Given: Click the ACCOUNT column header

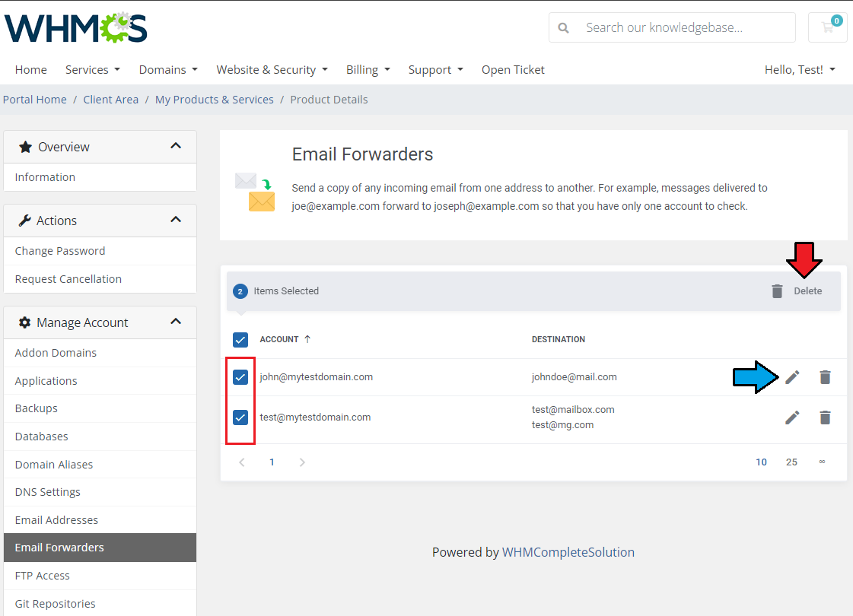Looking at the screenshot, I should point(279,339).
